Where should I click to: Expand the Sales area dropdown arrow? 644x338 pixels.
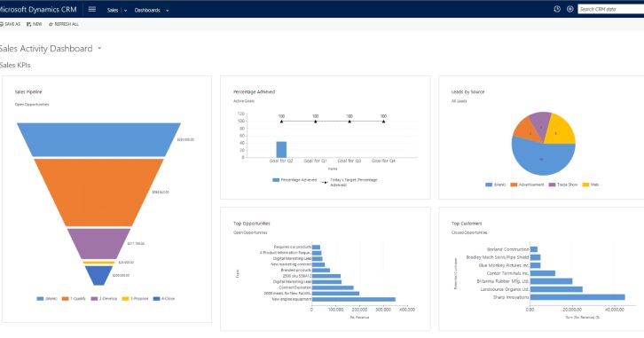[x=125, y=11]
